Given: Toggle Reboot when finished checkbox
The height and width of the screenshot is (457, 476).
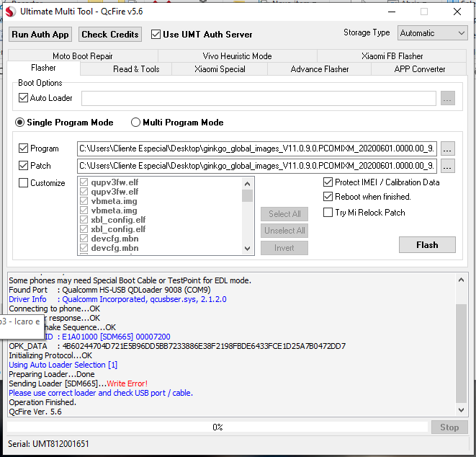Looking at the screenshot, I should pos(328,197).
